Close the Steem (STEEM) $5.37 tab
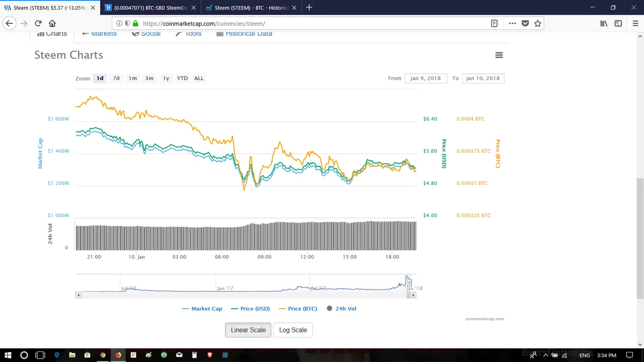644x362 pixels. (x=93, y=8)
